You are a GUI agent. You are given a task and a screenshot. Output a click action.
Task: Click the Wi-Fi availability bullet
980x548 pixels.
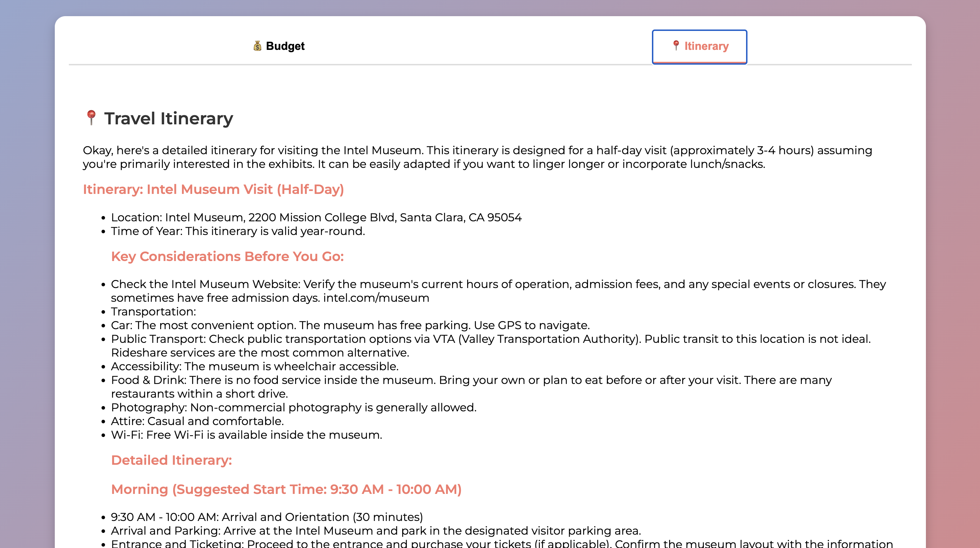point(246,435)
